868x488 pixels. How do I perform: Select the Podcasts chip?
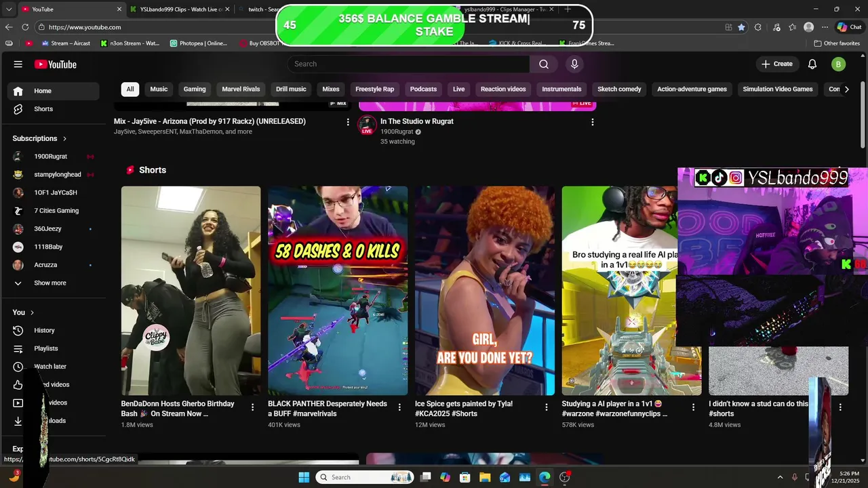pos(423,89)
